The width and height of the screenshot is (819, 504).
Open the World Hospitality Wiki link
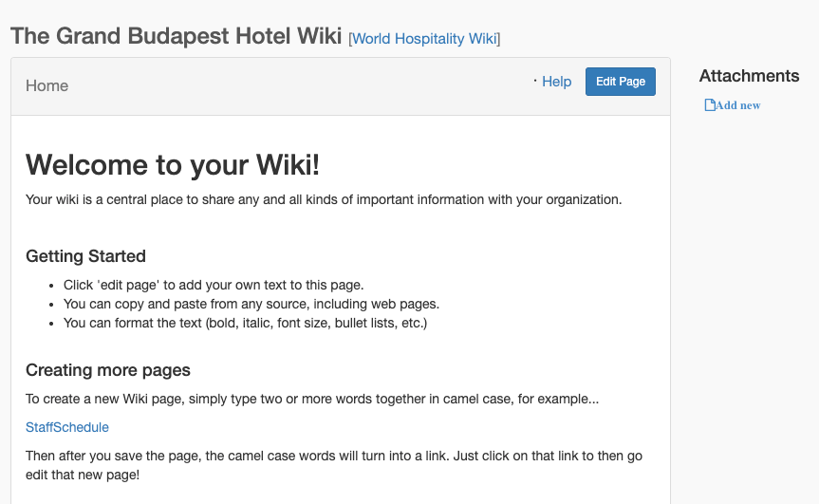(x=424, y=39)
